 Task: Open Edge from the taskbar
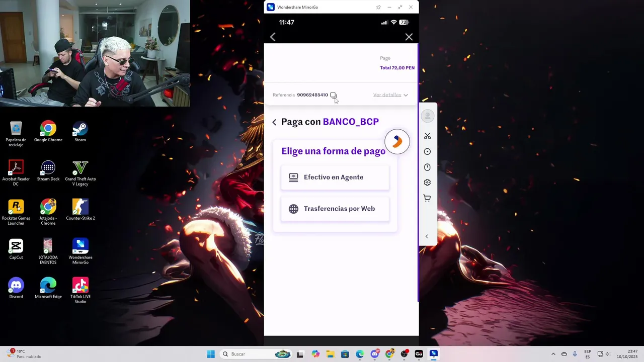(360, 354)
